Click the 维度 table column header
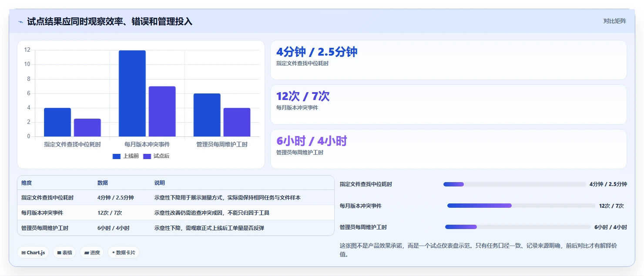This screenshot has width=644, height=276. tap(27, 183)
